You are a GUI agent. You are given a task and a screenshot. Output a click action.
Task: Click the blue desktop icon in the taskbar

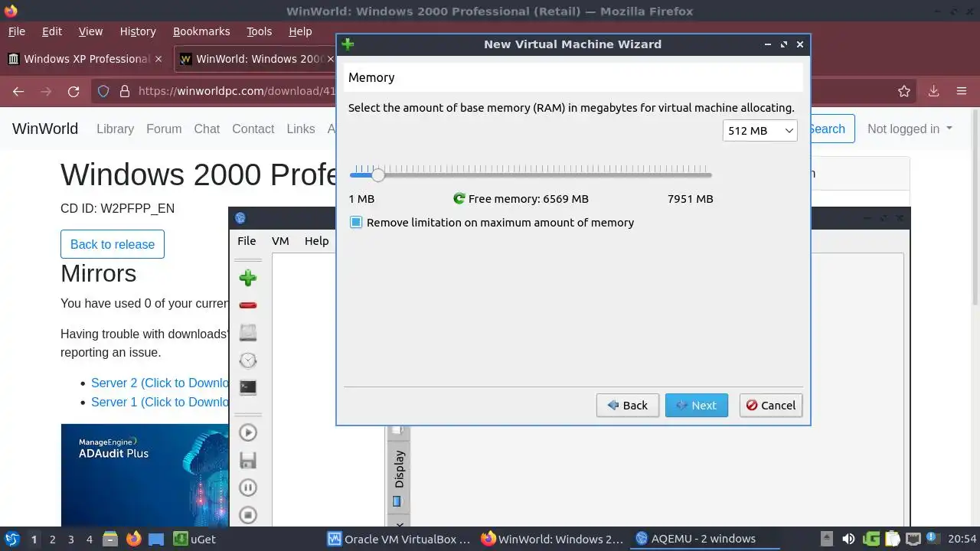(156, 539)
